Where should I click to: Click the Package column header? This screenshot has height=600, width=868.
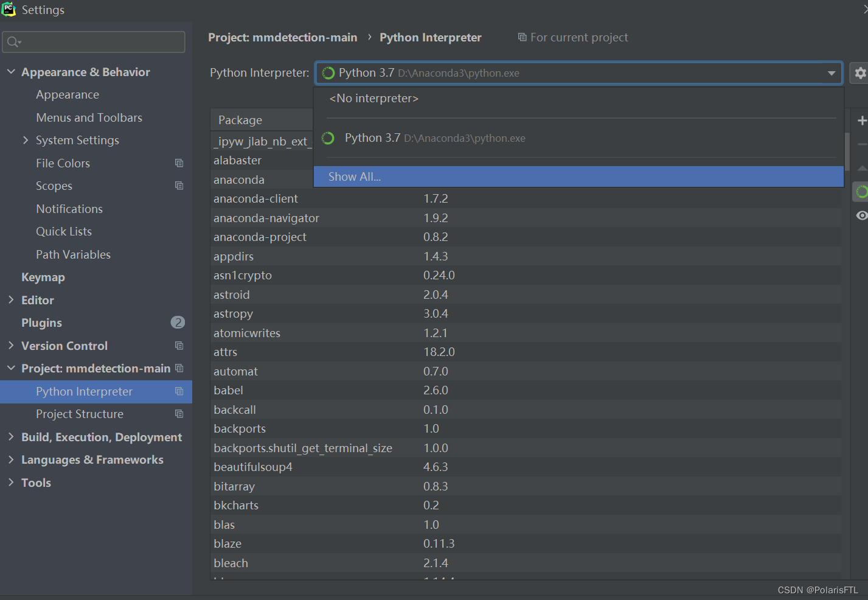tap(262, 120)
